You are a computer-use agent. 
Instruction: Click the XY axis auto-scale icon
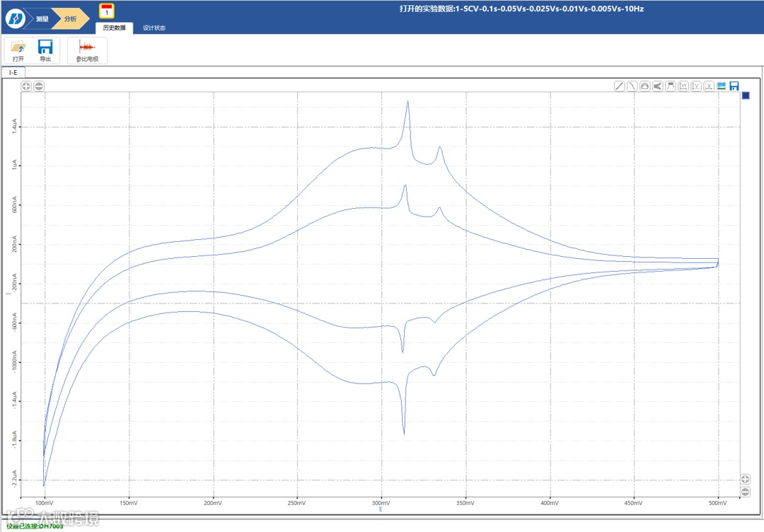pyautogui.click(x=683, y=86)
